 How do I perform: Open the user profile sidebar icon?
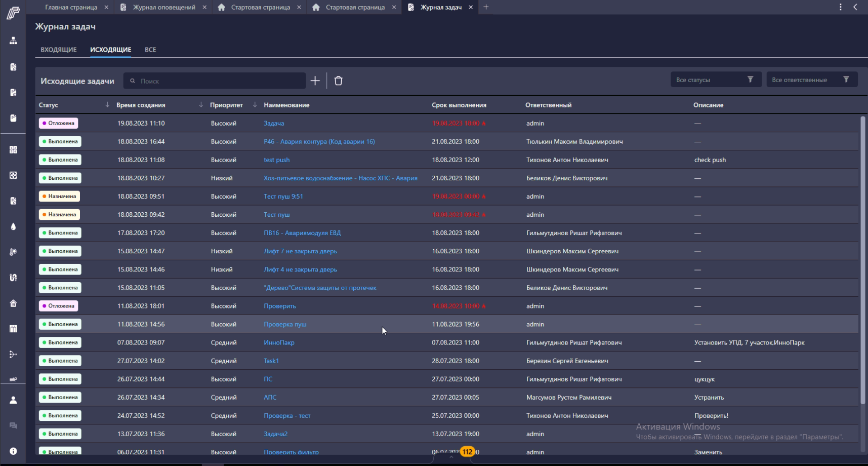click(13, 400)
